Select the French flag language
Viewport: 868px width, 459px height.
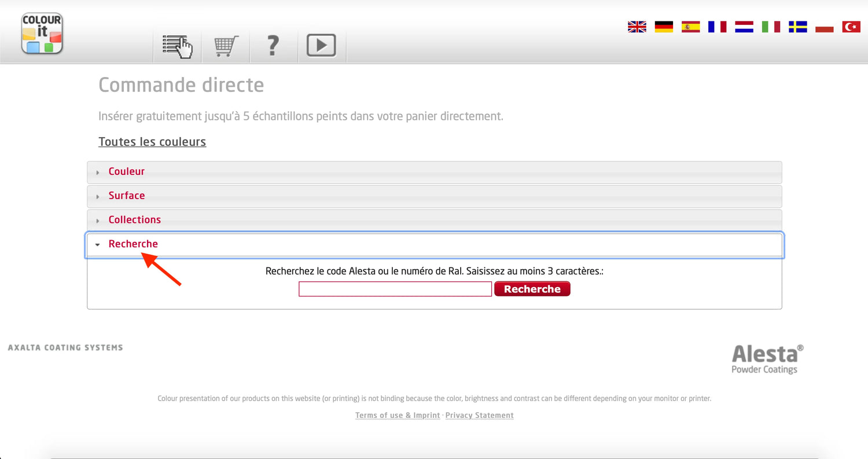717,27
